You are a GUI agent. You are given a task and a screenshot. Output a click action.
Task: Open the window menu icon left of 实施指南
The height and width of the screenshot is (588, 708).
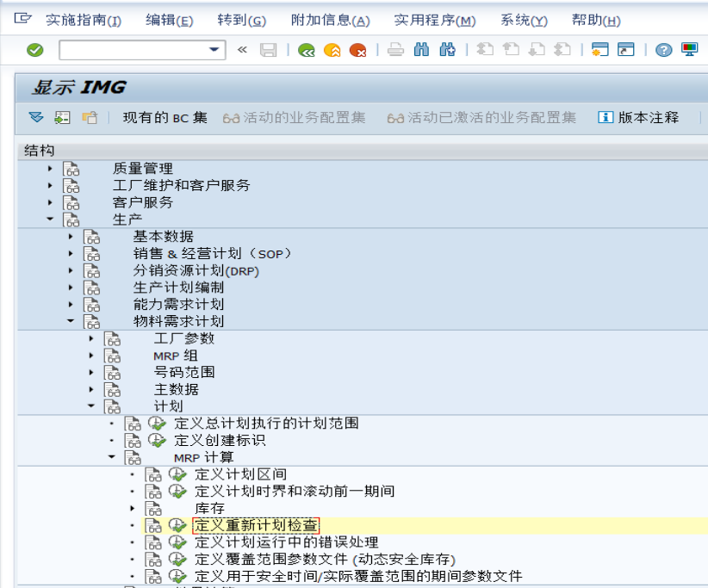(22, 18)
